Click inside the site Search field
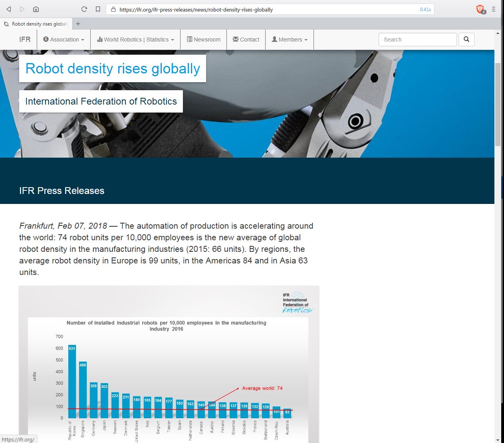The image size is (504, 443). (417, 40)
